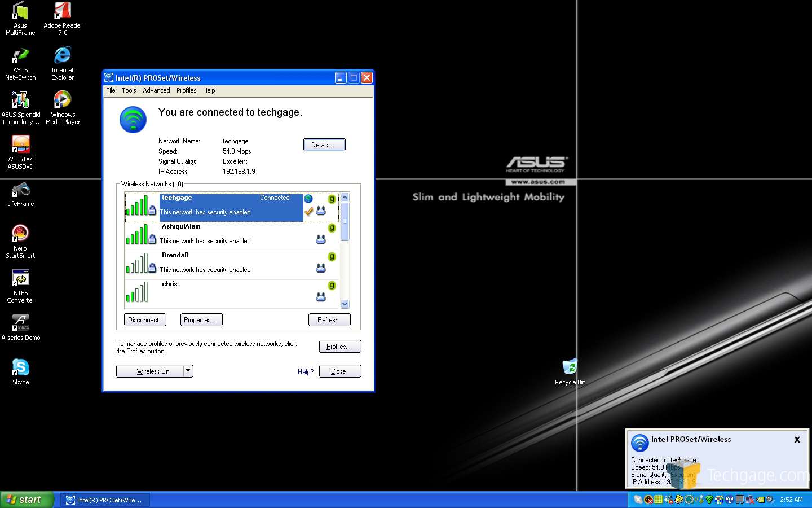812x508 pixels.
Task: Click Intel wireless icon in balloon notification
Action: pyautogui.click(x=639, y=443)
